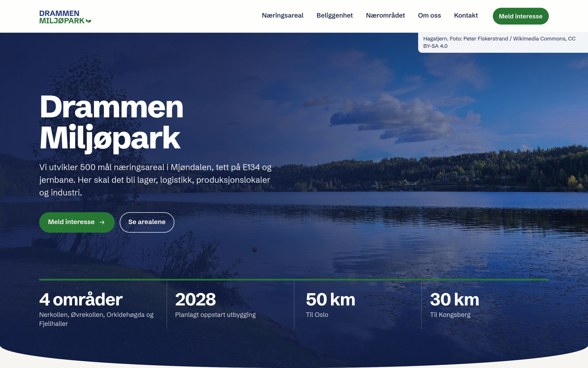Image resolution: width=588 pixels, height=368 pixels.
Task: Click the hero Meld interesse arrow button
Action: pyautogui.click(x=77, y=222)
